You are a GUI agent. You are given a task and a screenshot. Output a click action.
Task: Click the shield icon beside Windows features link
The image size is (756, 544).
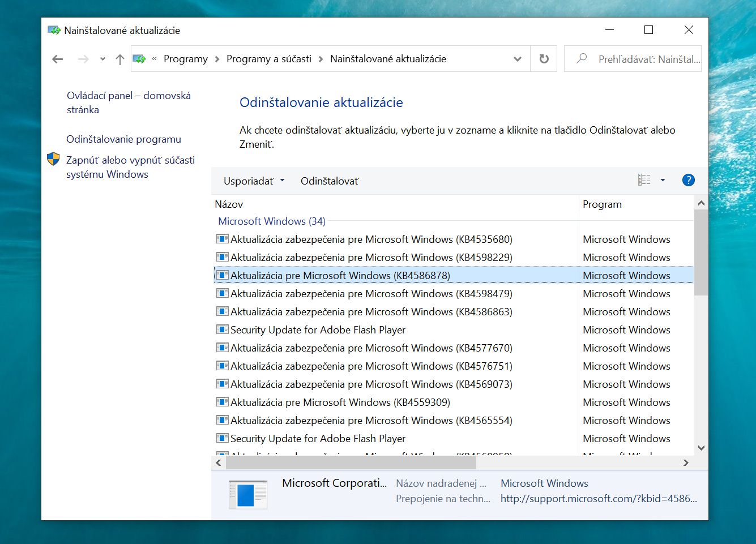[x=53, y=159]
